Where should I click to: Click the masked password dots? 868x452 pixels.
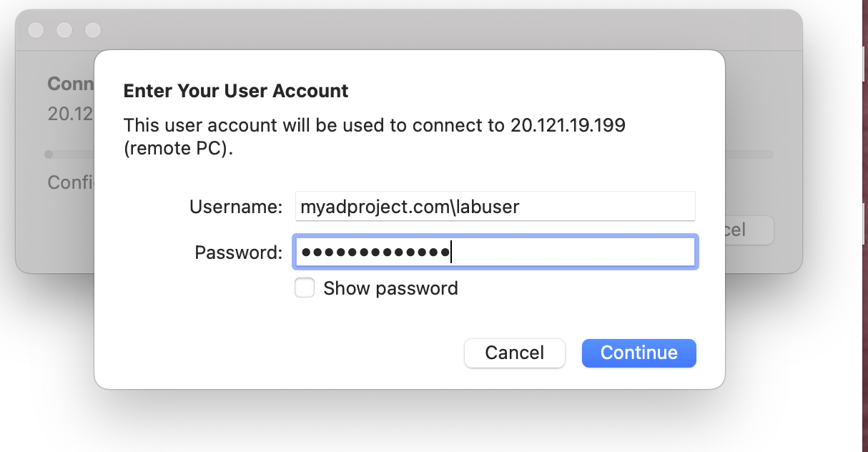[x=373, y=252]
